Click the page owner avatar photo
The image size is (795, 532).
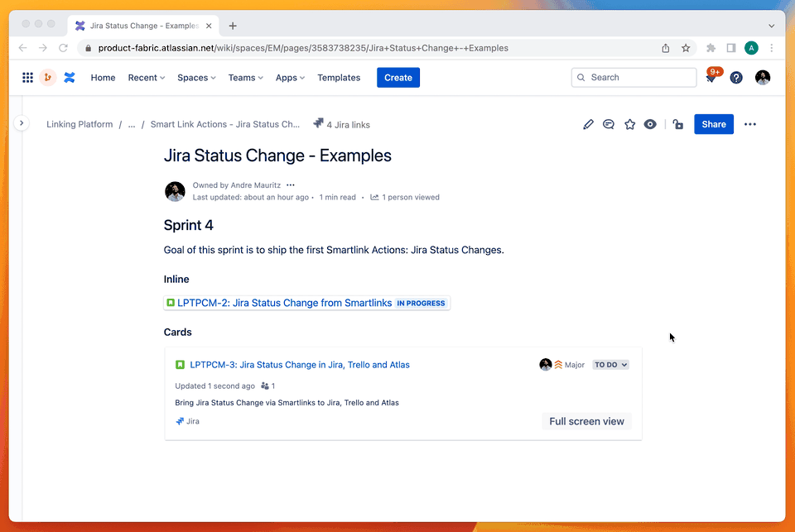coord(175,191)
